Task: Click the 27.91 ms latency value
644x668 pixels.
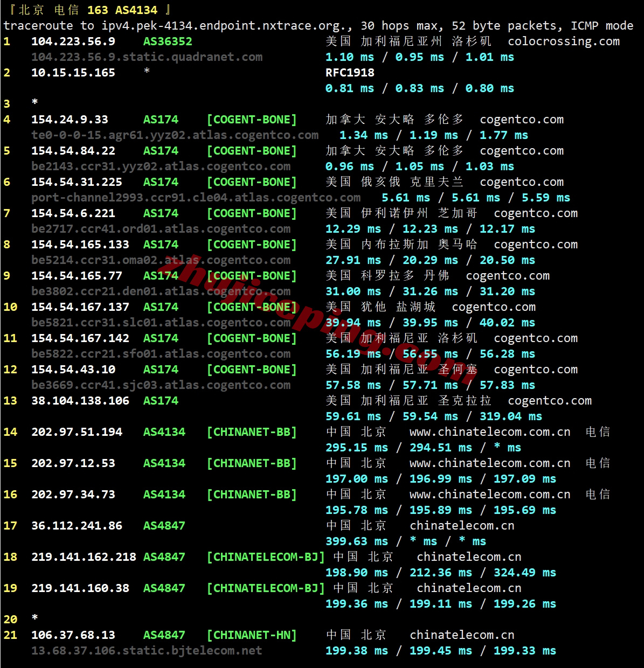Action: [x=354, y=260]
